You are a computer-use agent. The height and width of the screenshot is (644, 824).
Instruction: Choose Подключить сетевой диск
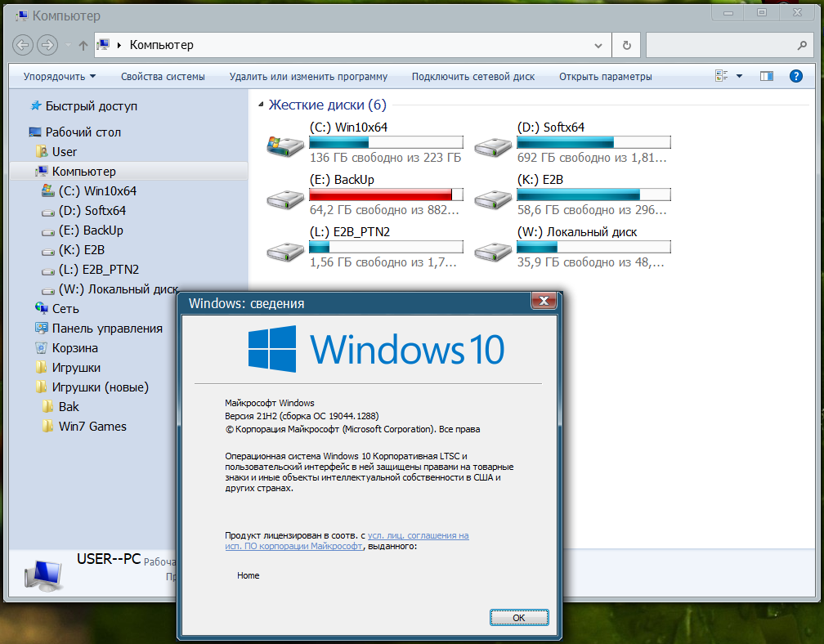(x=473, y=77)
